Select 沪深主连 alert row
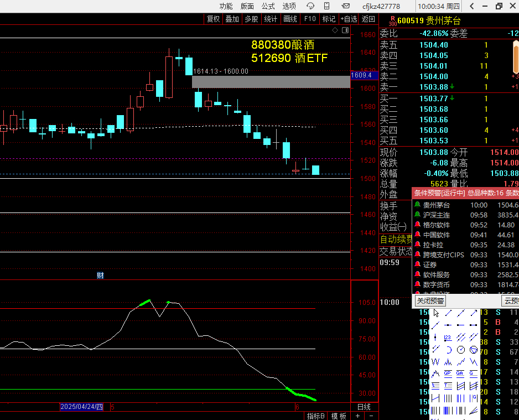 [x=466, y=215]
